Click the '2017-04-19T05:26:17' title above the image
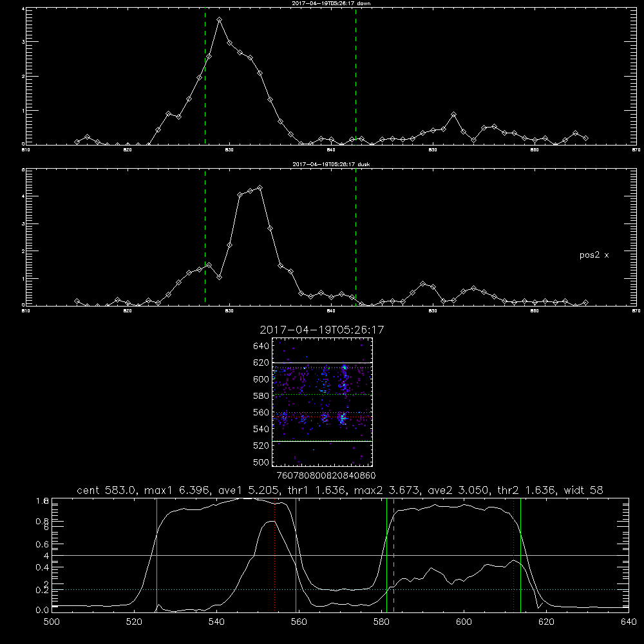The height and width of the screenshot is (644, 644). pos(322,330)
